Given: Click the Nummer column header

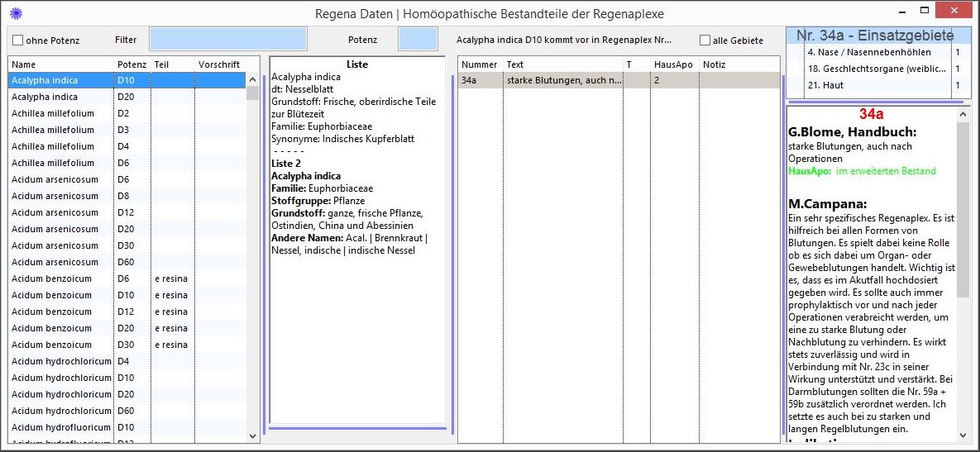Looking at the screenshot, I should coord(480,64).
